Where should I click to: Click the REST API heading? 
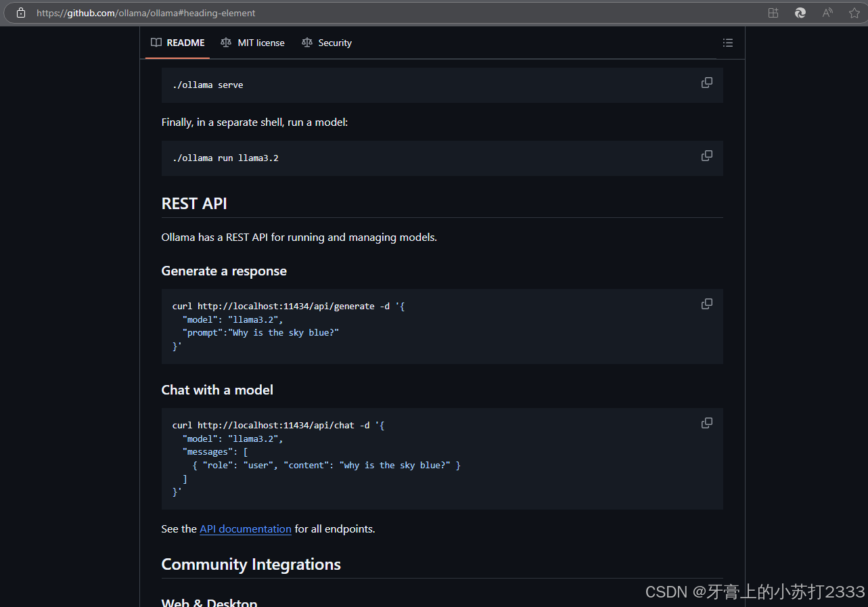[194, 204]
